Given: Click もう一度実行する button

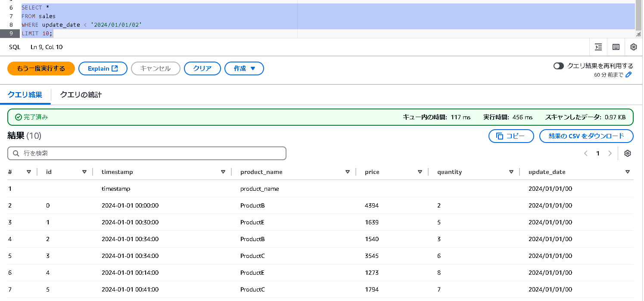Looking at the screenshot, I should pos(41,68).
